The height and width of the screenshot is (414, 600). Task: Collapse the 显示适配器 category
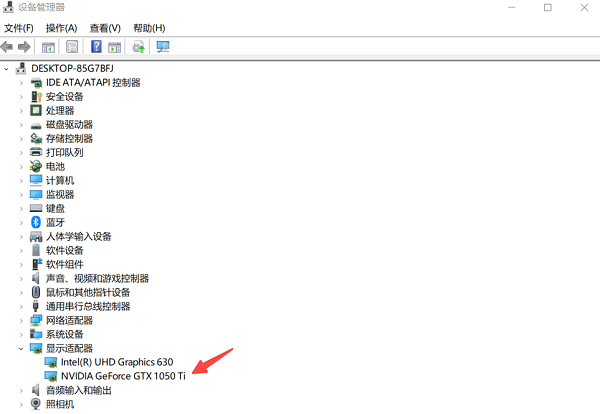tap(22, 348)
